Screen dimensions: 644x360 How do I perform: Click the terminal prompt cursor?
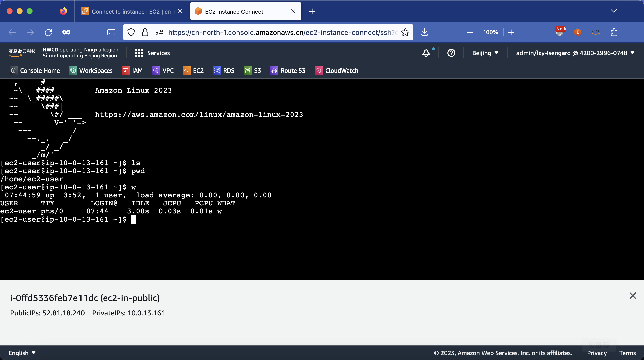[x=133, y=220]
